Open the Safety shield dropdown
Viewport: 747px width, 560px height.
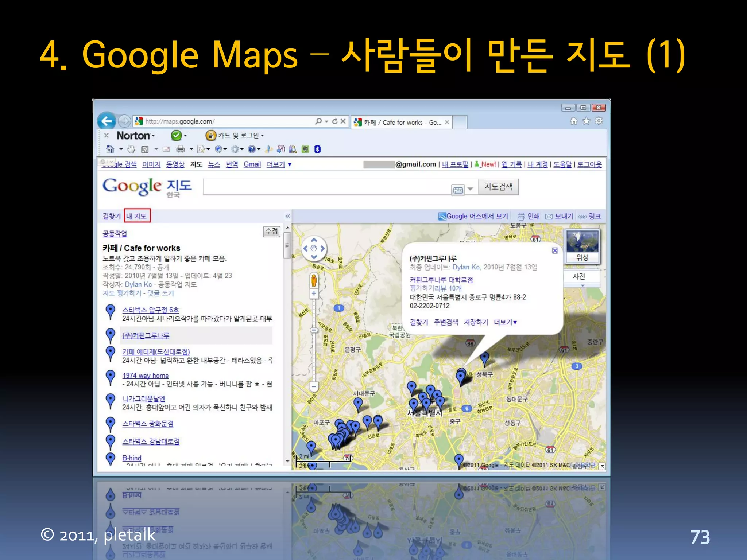225,149
